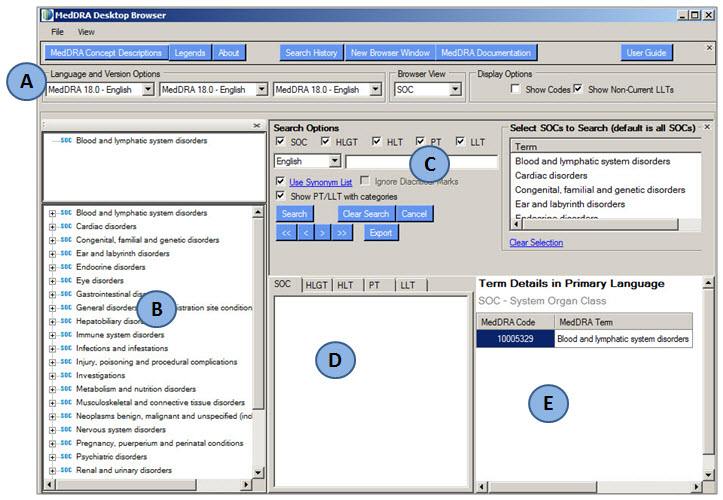Uncheck the HLT search option
The height and width of the screenshot is (500, 723).
[x=377, y=141]
